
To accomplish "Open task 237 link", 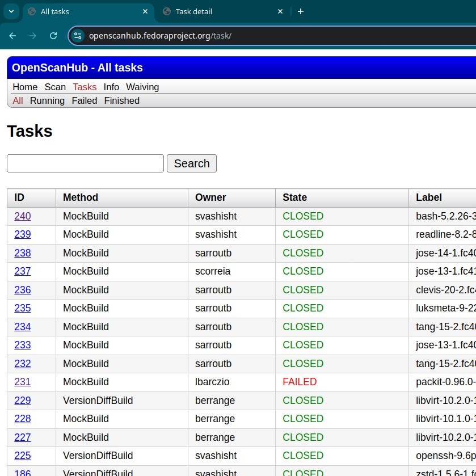I will pyautogui.click(x=23, y=271).
